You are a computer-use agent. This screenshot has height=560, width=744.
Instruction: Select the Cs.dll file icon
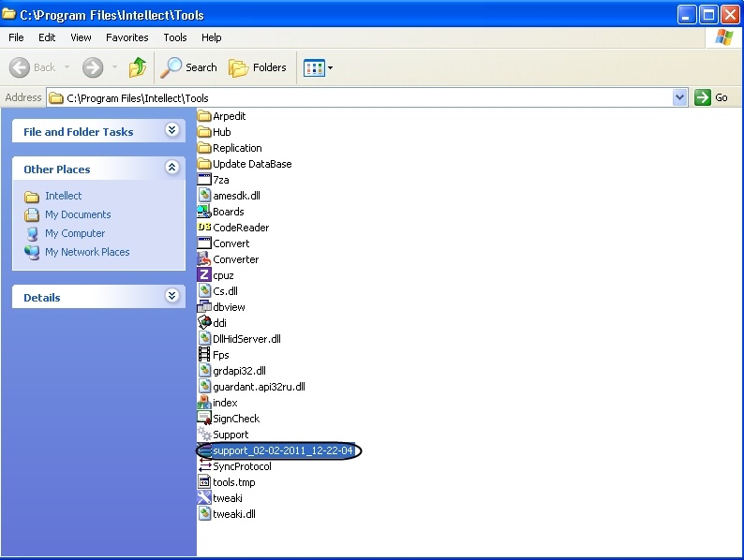coord(204,291)
